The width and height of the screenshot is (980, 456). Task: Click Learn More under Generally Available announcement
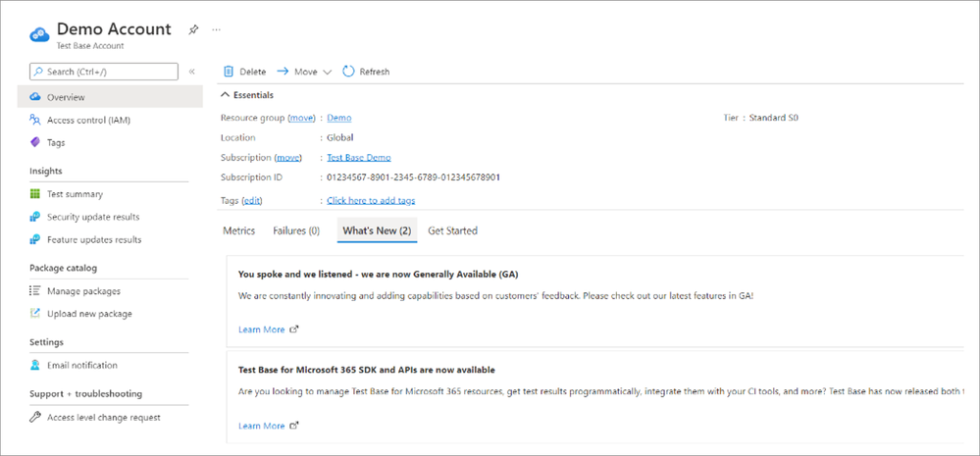[x=261, y=329]
